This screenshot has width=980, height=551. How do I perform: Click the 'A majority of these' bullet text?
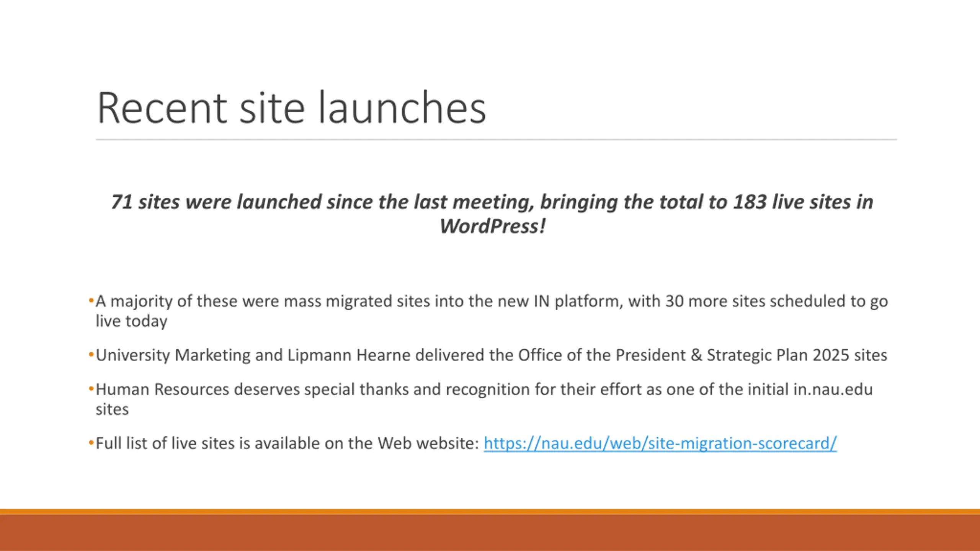tap(492, 311)
